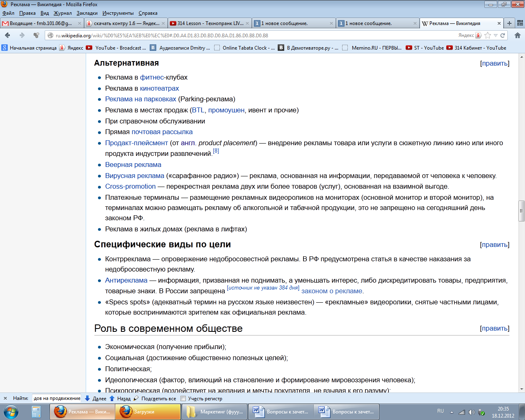Click Подсветить все highlighter button
The width and height of the screenshot is (525, 420).
pyautogui.click(x=155, y=398)
